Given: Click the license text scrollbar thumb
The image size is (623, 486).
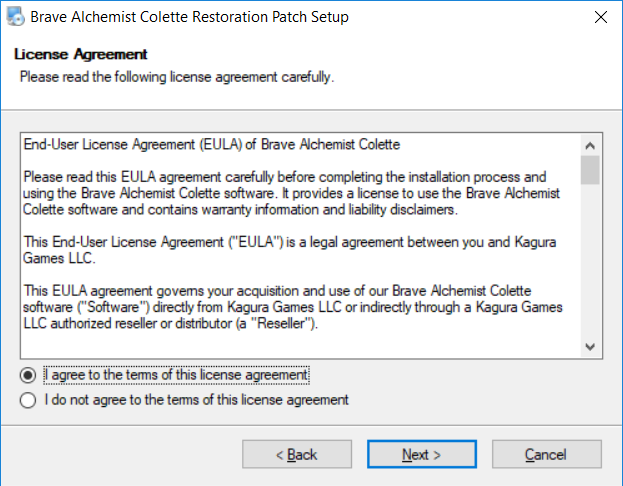Looking at the screenshot, I should click(x=590, y=169).
